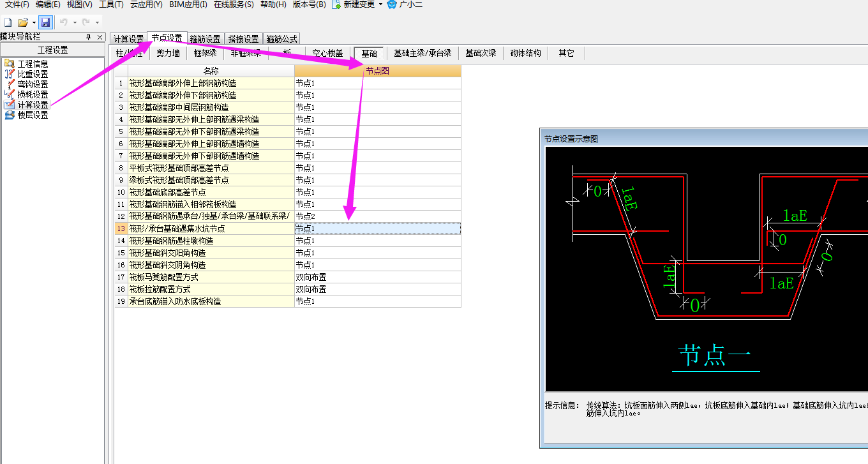Select row 筏形基础底部高差节点
Screen dimensions: 868x464
pyautogui.click(x=211, y=192)
